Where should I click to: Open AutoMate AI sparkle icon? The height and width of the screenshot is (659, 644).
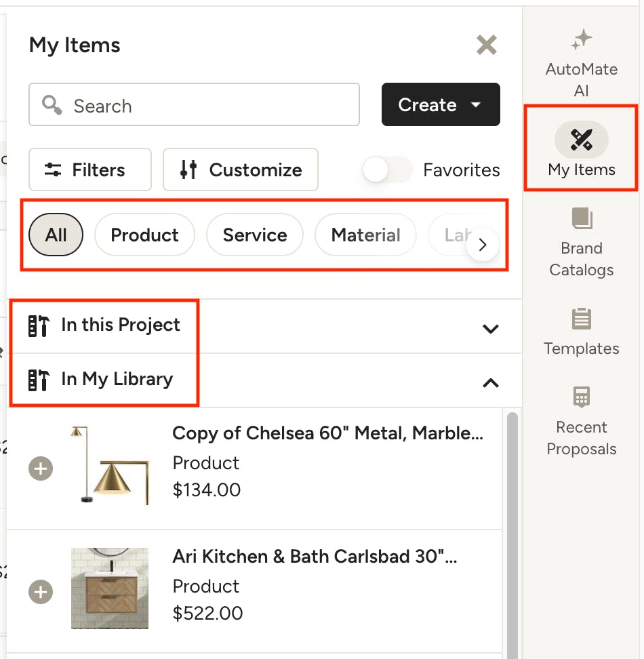tap(581, 41)
